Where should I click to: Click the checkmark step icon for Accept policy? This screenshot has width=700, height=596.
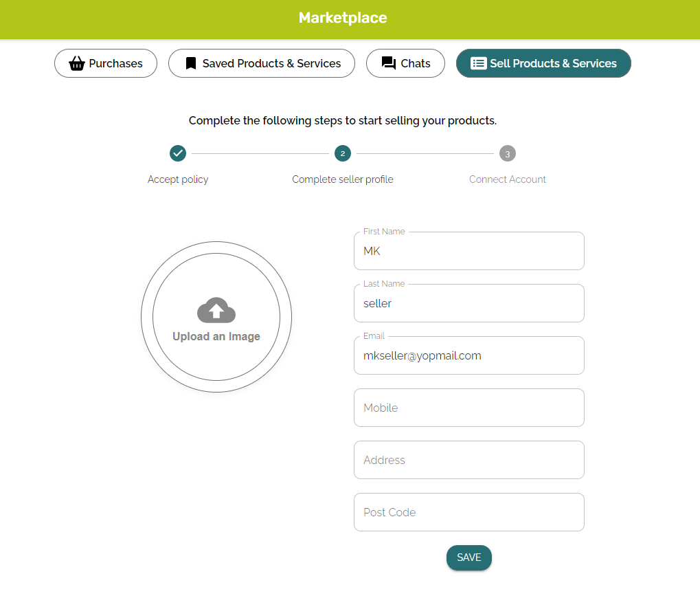click(x=178, y=153)
